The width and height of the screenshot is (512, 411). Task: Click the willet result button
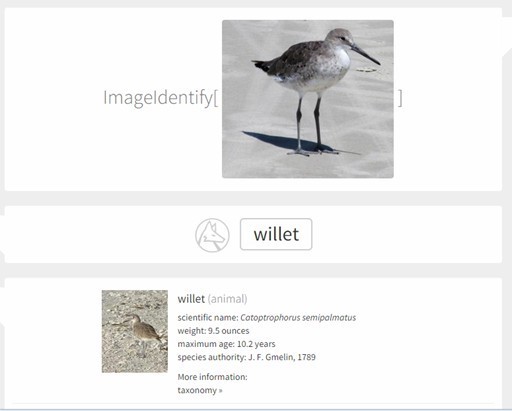[x=276, y=234]
